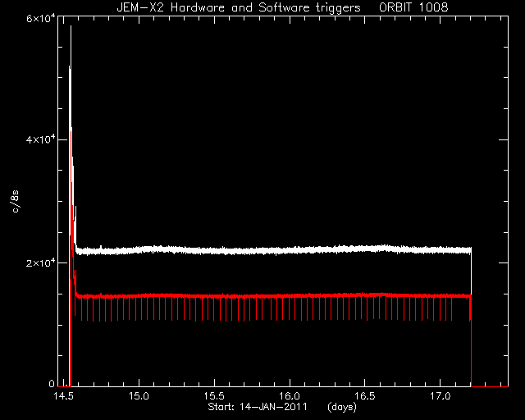This screenshot has width=525, height=420.
Task: Click the 17.0 x-axis tick label
Action: click(440, 396)
